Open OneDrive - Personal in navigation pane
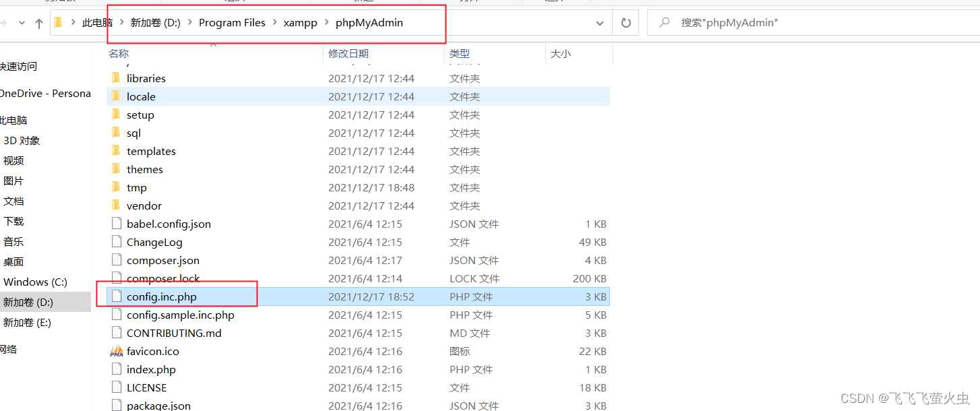The image size is (980, 411). pyautogui.click(x=45, y=94)
